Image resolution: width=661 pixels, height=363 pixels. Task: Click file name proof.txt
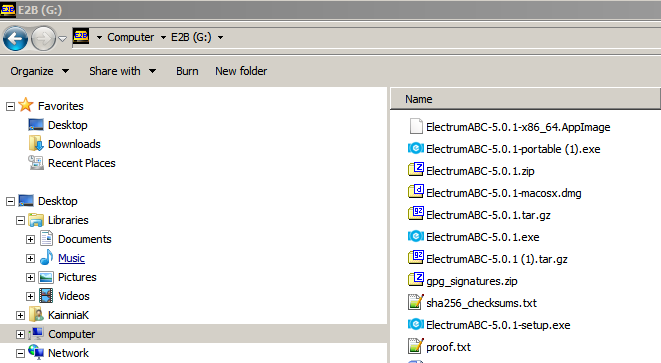click(x=449, y=347)
